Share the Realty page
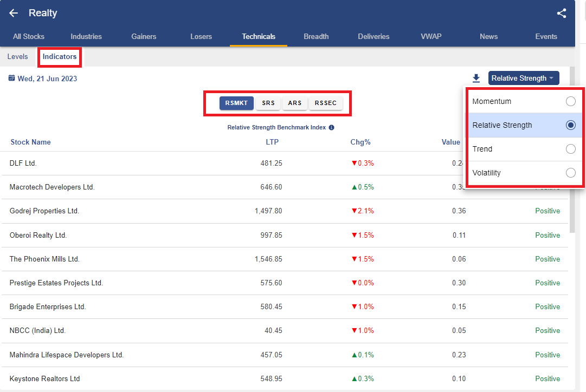586x392 pixels. point(561,13)
